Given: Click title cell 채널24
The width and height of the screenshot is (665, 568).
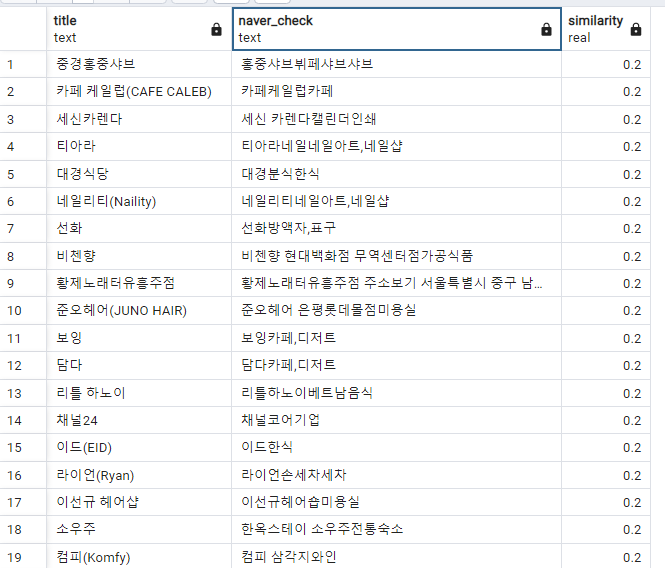Looking at the screenshot, I should [139, 420].
